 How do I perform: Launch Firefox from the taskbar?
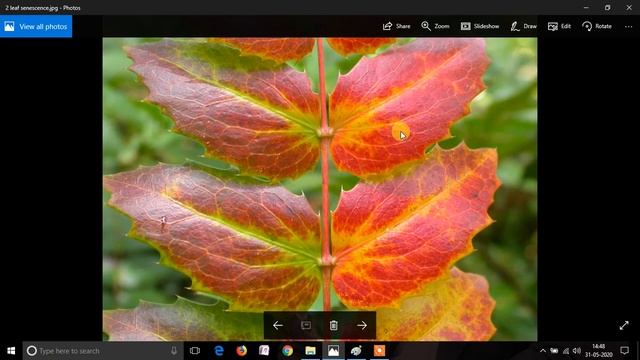coord(242,351)
